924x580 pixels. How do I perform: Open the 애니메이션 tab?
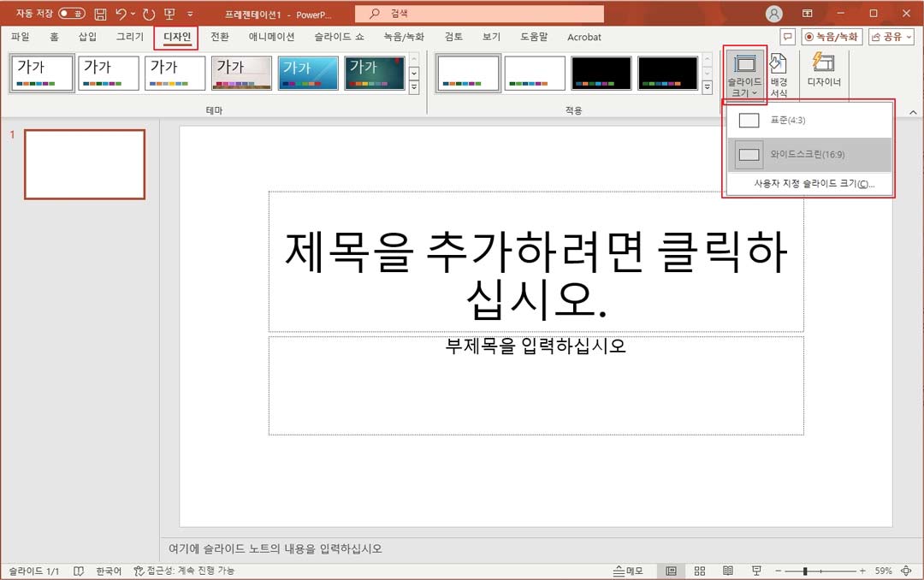coord(272,37)
